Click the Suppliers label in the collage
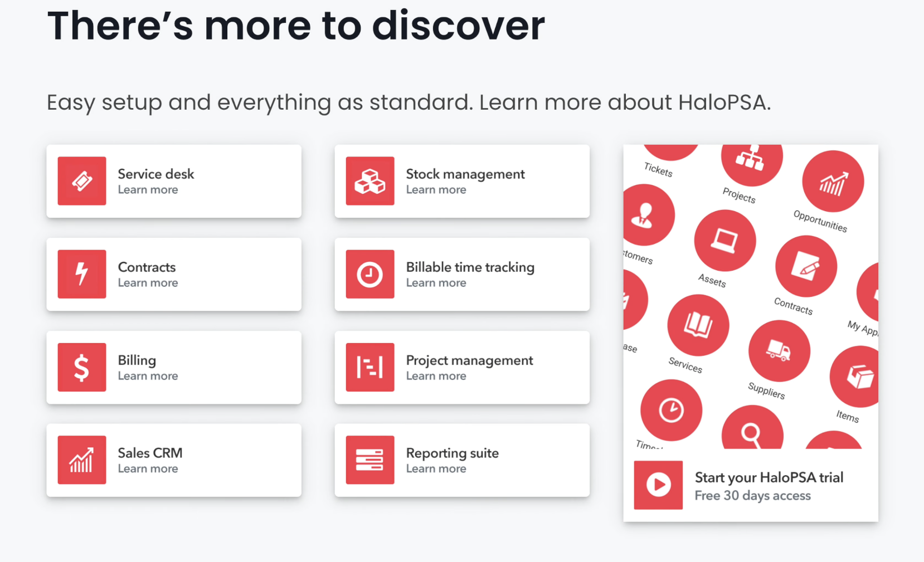Image resolution: width=924 pixels, height=562 pixels. tap(766, 391)
